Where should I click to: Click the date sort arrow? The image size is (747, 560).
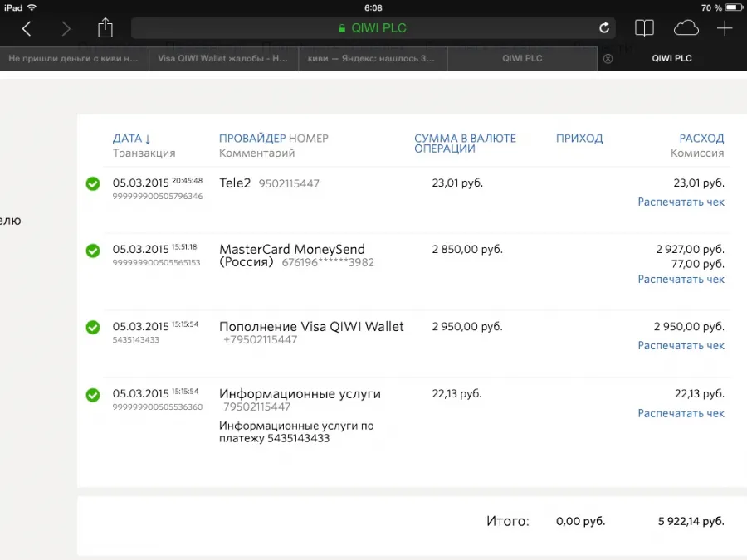[148, 139]
